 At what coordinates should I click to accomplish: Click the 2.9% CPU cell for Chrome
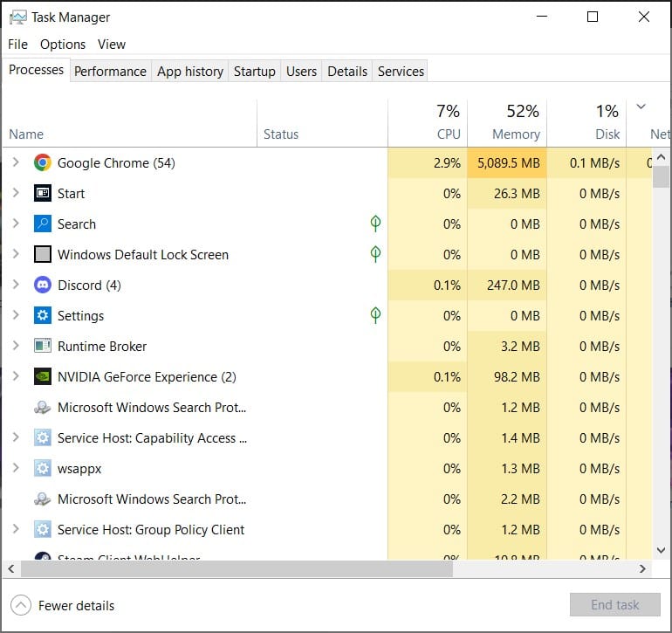point(428,163)
